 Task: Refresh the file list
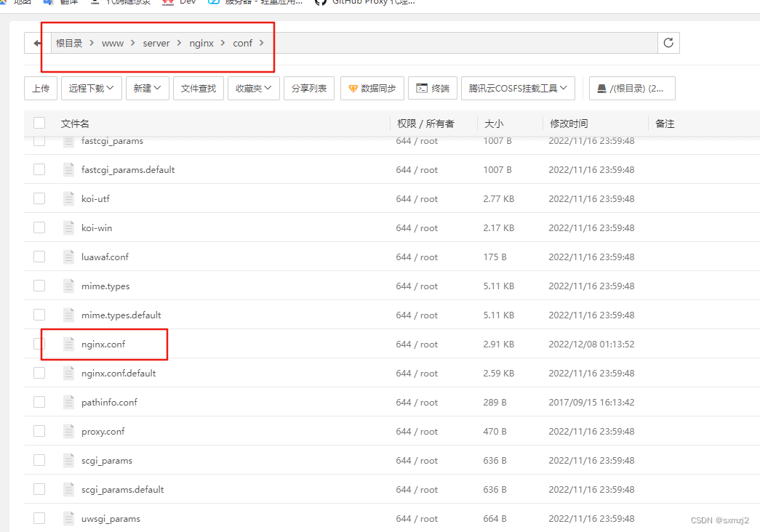[x=668, y=43]
